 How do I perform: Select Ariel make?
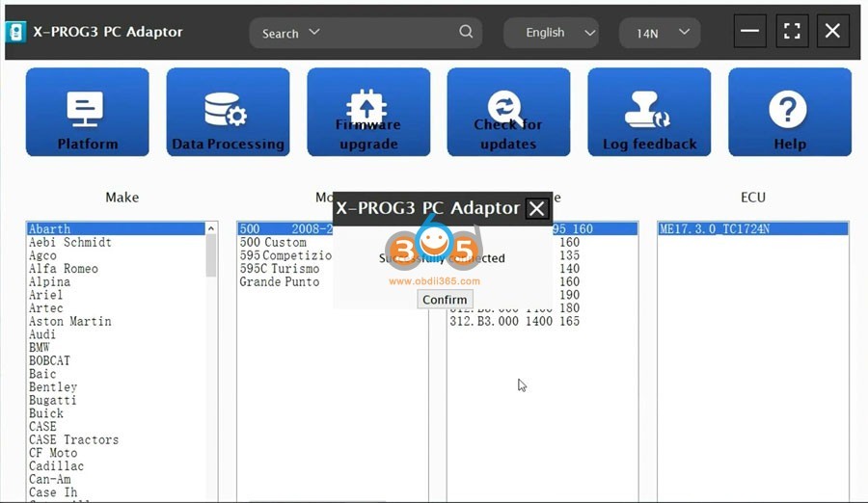[x=116, y=295]
